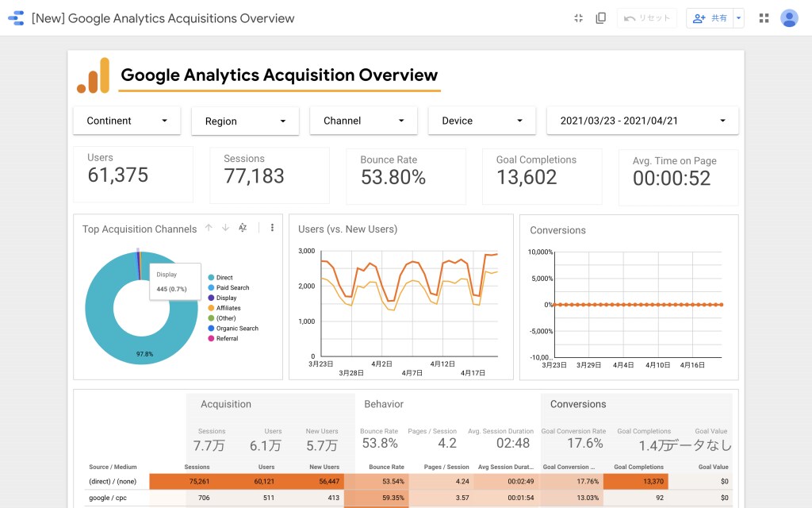Open the Google apps grid icon

pos(764,18)
